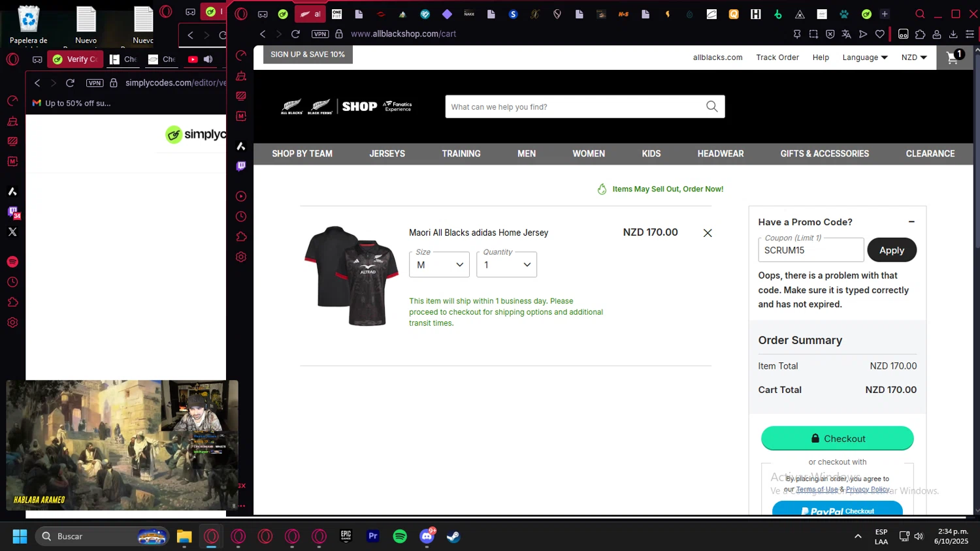Screen dimensions: 980x551
Task: Open the Terms of Use link
Action: point(817,489)
